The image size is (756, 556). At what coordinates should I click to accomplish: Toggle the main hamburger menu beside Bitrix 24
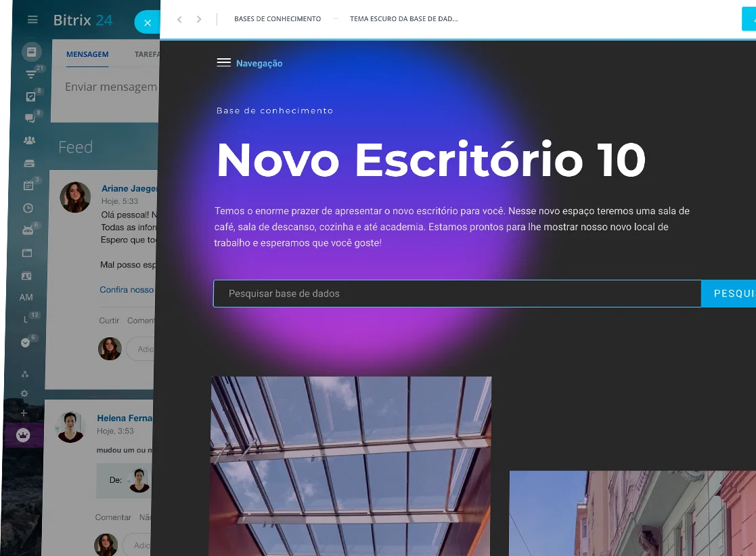pos(32,20)
